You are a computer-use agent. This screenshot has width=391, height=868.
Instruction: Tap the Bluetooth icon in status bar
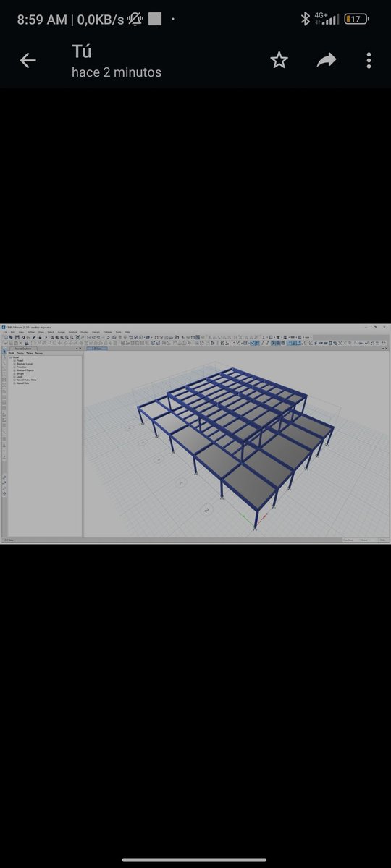pyautogui.click(x=306, y=20)
